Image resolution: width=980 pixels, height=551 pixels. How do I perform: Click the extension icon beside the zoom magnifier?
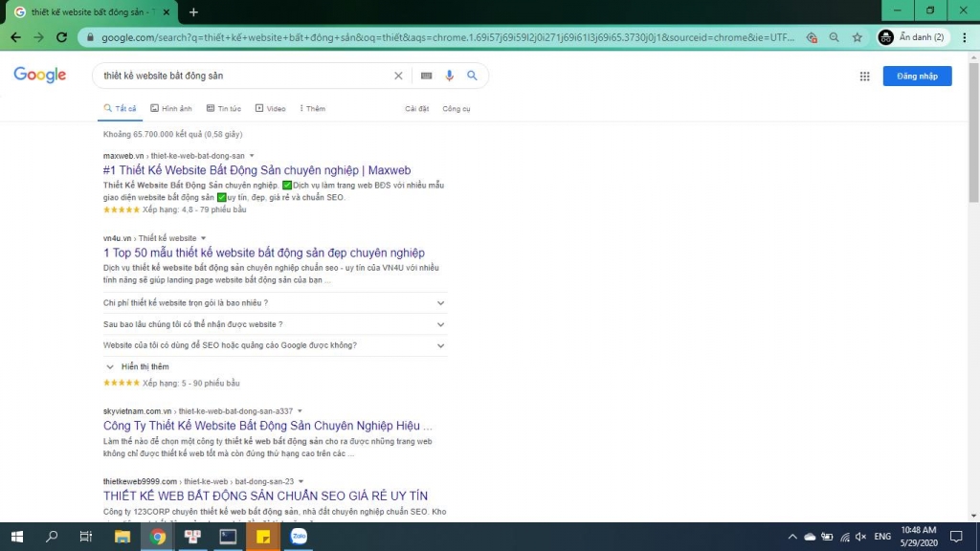(812, 37)
